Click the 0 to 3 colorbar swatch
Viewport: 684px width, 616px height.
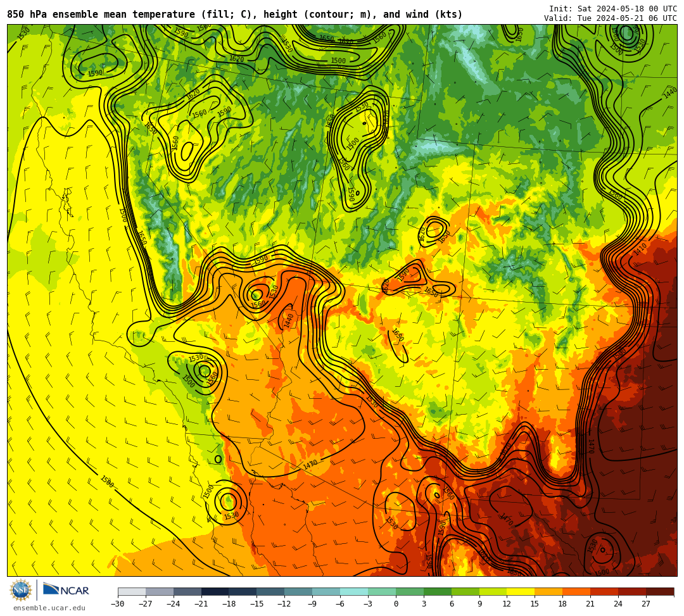point(410,591)
